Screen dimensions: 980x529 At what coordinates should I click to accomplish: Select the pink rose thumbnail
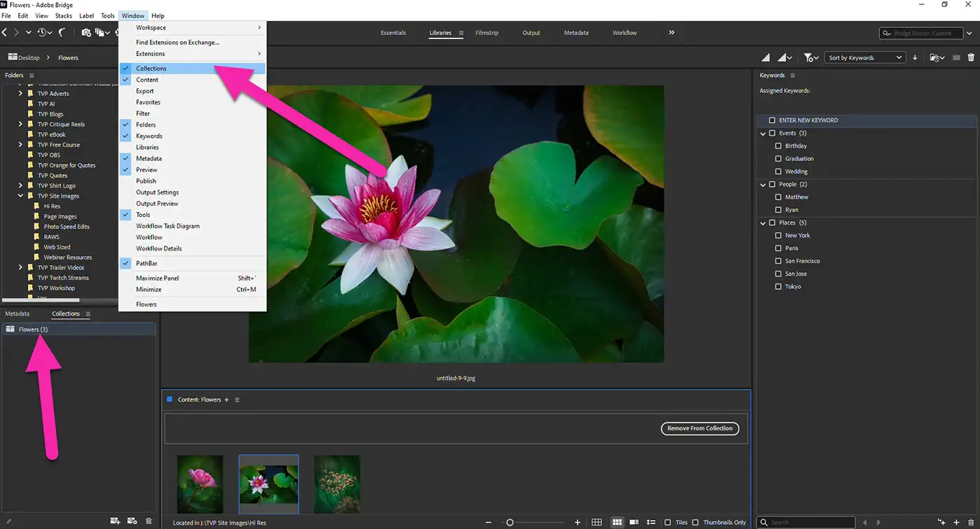pyautogui.click(x=200, y=484)
